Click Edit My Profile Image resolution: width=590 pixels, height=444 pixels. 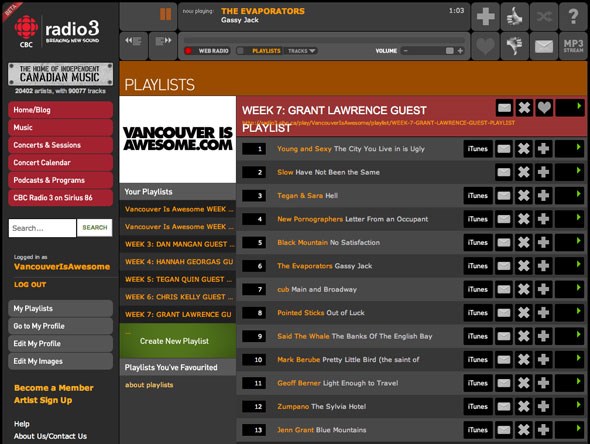tap(61, 344)
